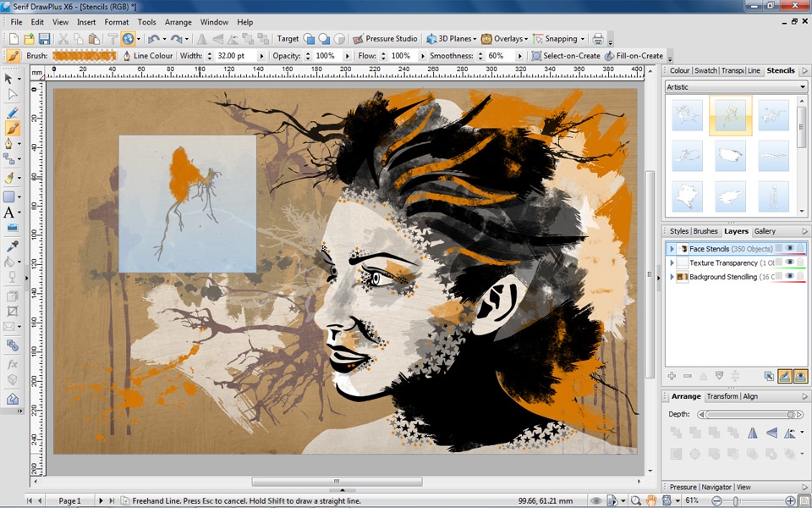Expand the Face Stencils layer tree
The height and width of the screenshot is (508, 812).
click(672, 249)
